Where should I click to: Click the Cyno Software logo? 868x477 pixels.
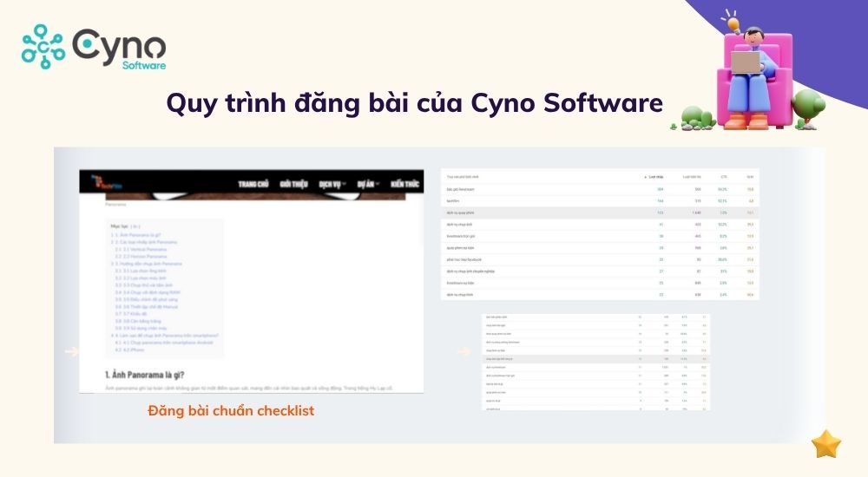click(93, 46)
